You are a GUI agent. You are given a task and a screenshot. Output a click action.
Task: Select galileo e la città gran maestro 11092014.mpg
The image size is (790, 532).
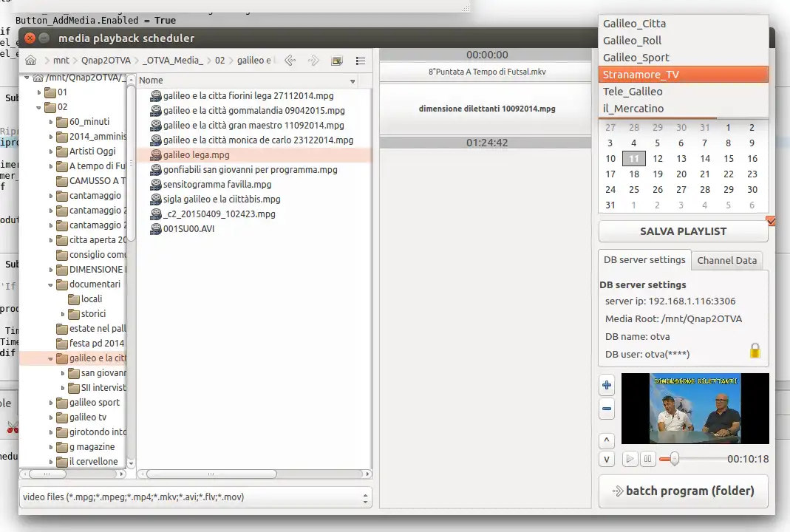coord(253,126)
